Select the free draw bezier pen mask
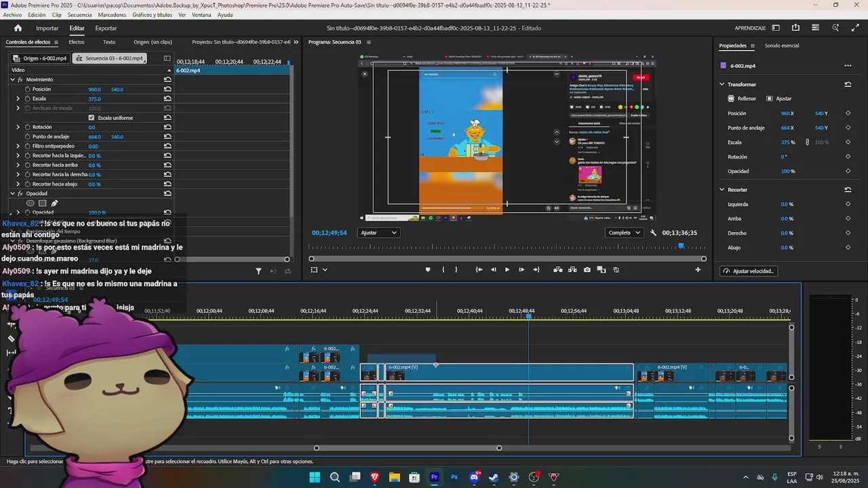The width and height of the screenshot is (868, 488). point(54,203)
